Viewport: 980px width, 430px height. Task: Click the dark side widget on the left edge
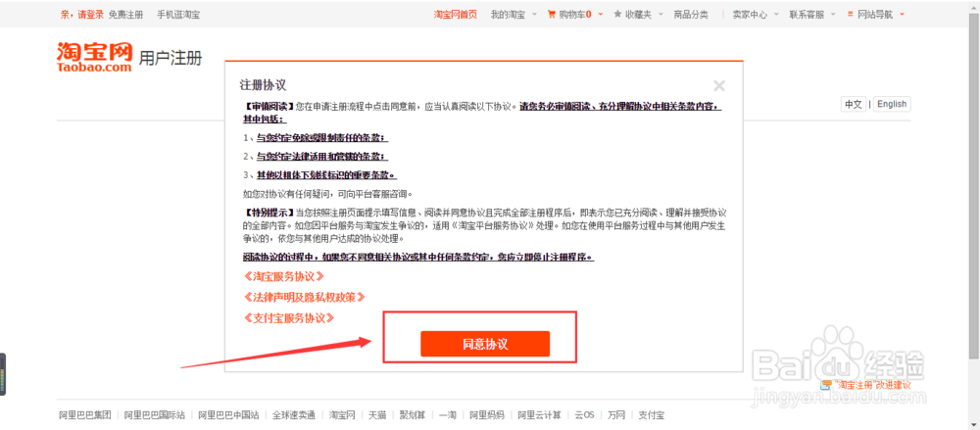click(x=3, y=374)
